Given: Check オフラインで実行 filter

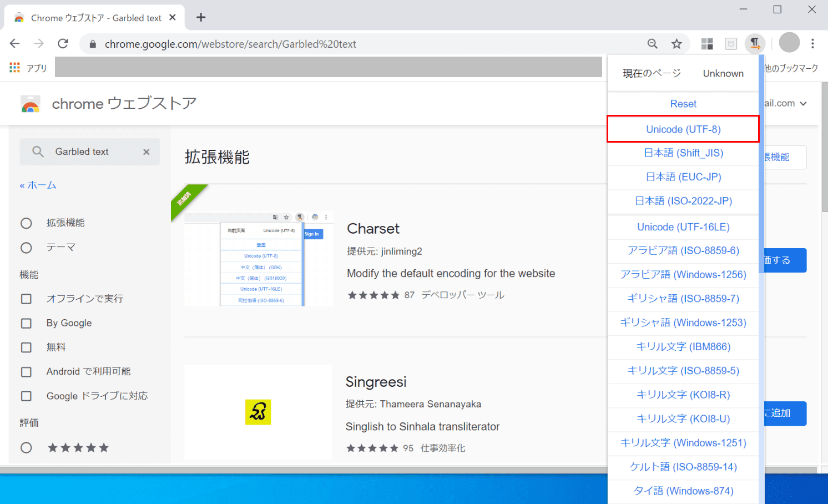Looking at the screenshot, I should pos(26,299).
